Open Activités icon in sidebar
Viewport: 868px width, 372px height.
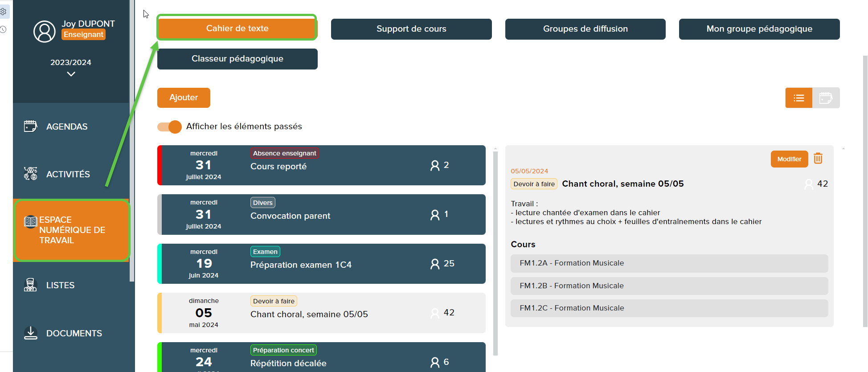pos(30,174)
